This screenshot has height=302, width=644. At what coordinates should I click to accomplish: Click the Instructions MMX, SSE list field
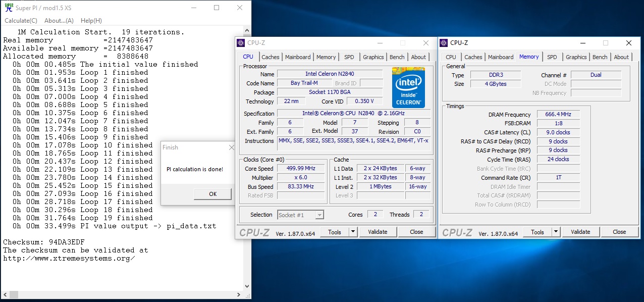[x=354, y=144]
